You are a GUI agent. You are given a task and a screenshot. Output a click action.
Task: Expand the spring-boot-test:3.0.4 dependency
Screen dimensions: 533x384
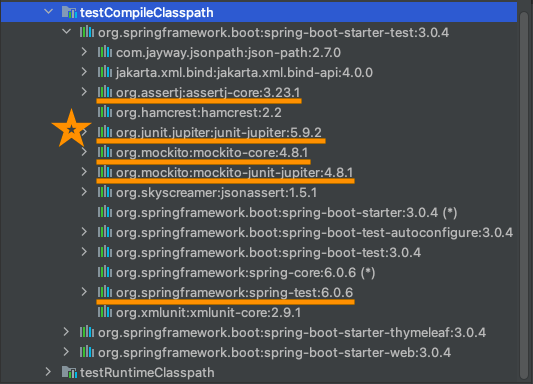84,252
